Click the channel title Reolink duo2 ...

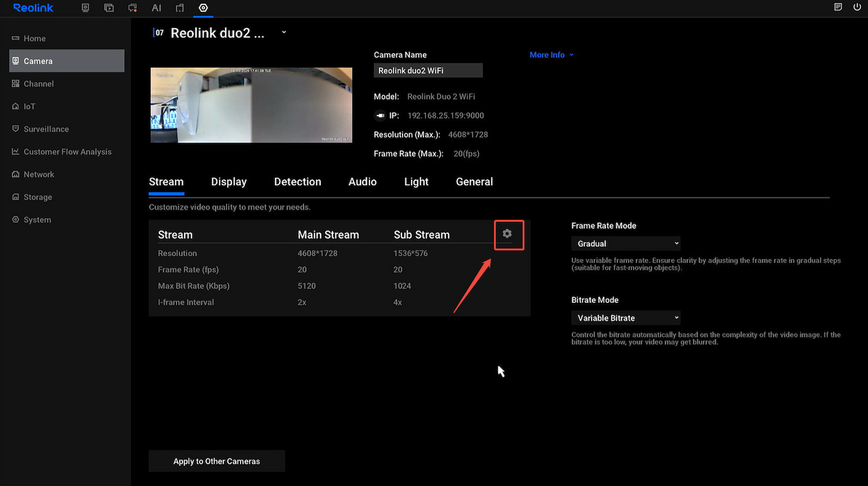click(x=218, y=33)
